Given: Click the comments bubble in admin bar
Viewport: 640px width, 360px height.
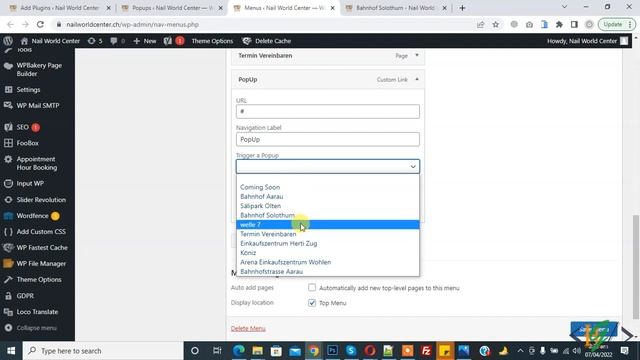Looking at the screenshot, I should (x=117, y=41).
